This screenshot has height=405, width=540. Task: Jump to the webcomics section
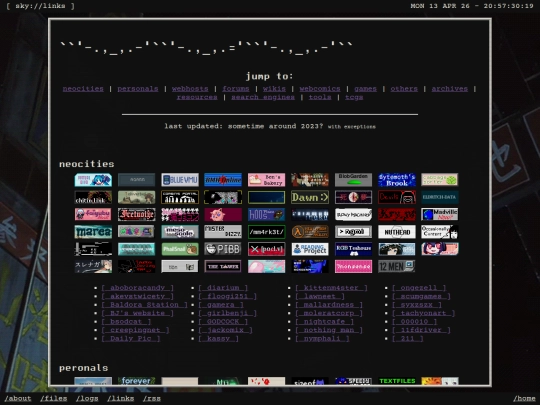click(x=320, y=89)
